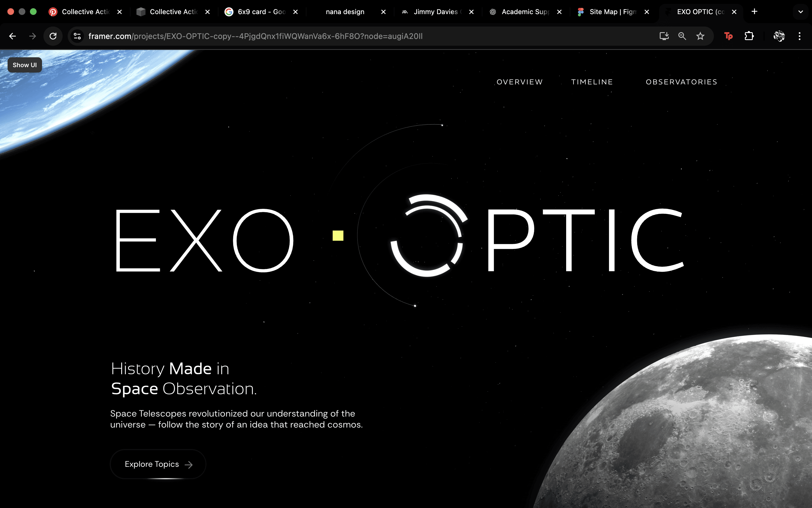Screen dimensions: 812x508
Task: Select the EXO OPTIC tab
Action: 701,12
